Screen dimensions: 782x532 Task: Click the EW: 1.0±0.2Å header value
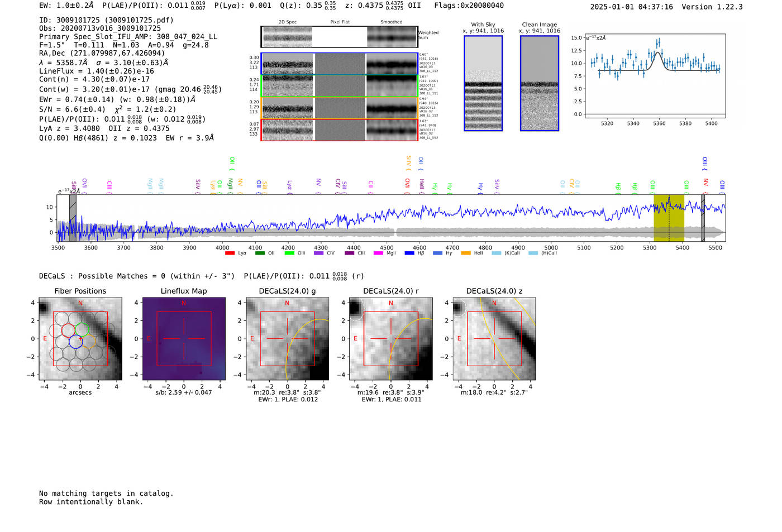click(66, 6)
